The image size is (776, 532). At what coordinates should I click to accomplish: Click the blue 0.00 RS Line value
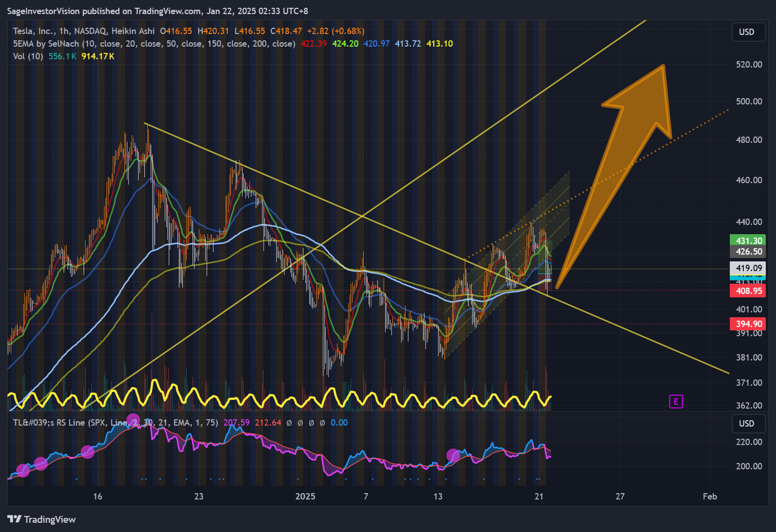pyautogui.click(x=339, y=423)
